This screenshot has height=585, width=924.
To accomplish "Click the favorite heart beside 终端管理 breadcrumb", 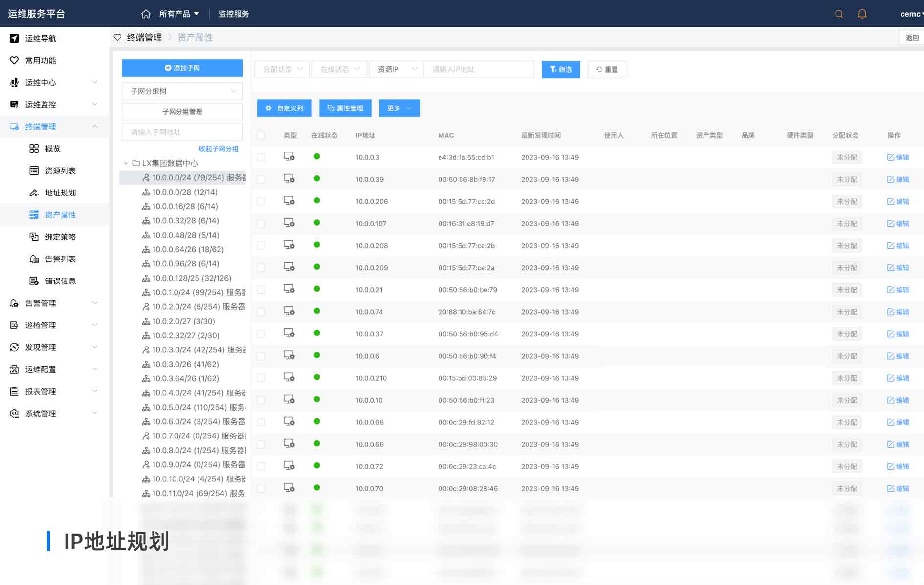I will [x=117, y=37].
